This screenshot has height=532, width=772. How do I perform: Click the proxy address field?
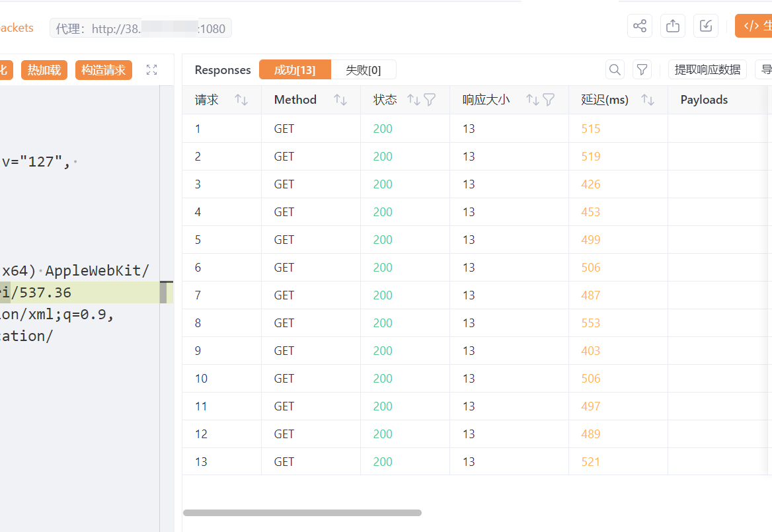click(140, 28)
